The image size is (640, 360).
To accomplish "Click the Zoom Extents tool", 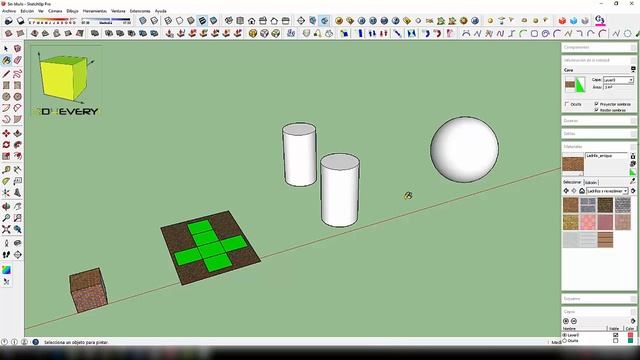I will click(6, 229).
